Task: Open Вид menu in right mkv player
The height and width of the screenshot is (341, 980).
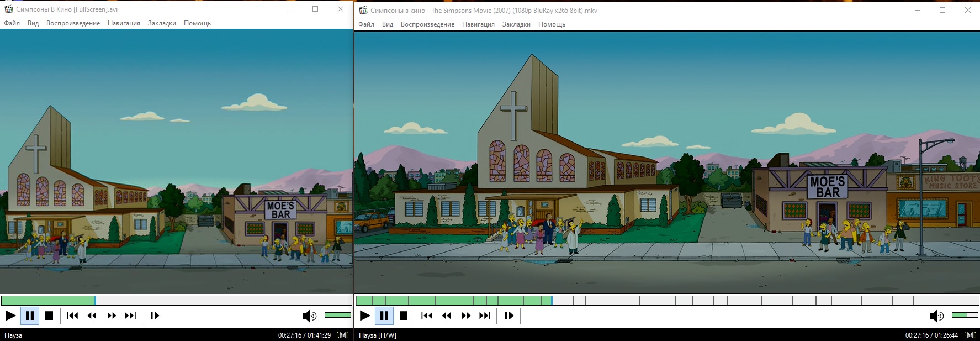Action: point(388,24)
